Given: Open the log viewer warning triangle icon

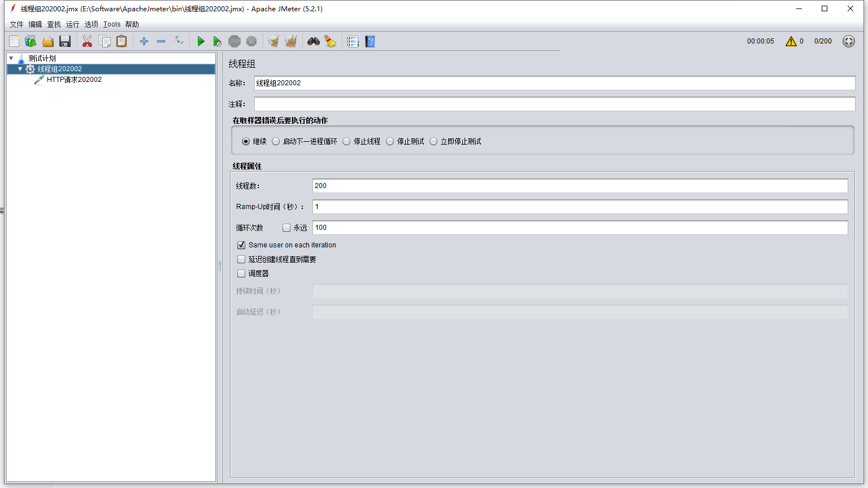Looking at the screenshot, I should point(791,41).
